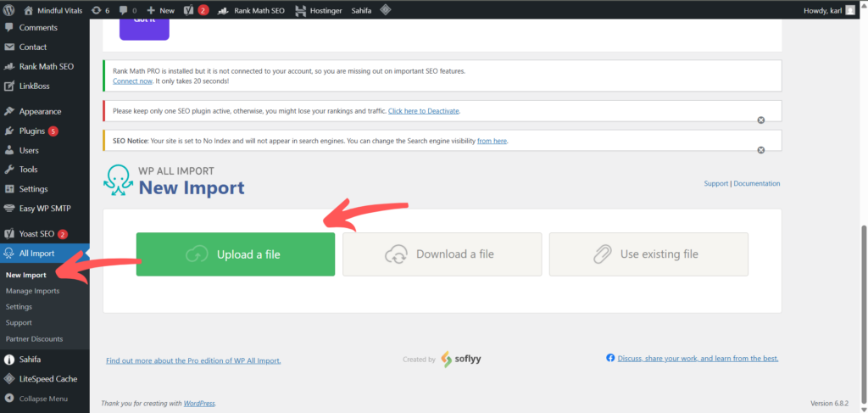The height and width of the screenshot is (413, 868).
Task: Click the diamond icon next to Sahifa
Action: pyautogui.click(x=386, y=9)
